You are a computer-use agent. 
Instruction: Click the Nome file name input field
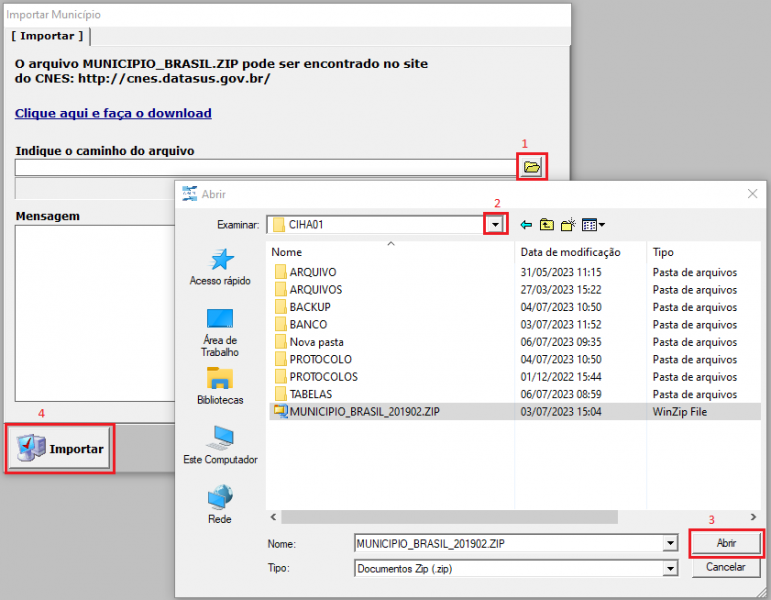(x=509, y=544)
